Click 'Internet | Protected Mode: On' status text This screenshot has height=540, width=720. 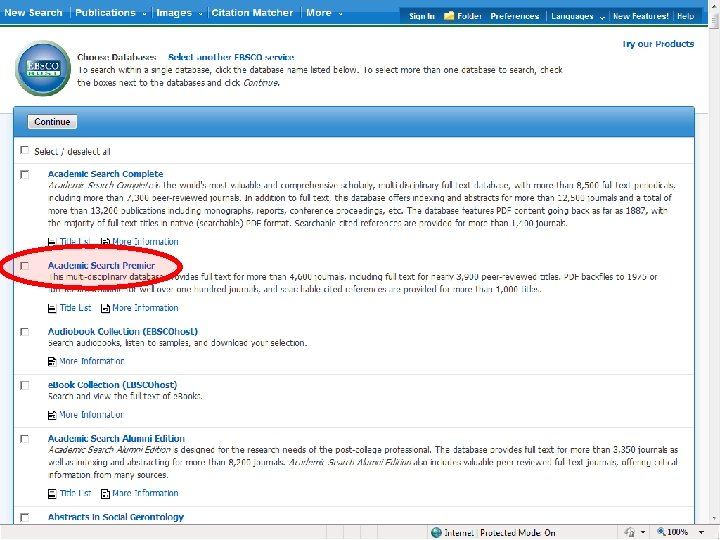click(500, 533)
